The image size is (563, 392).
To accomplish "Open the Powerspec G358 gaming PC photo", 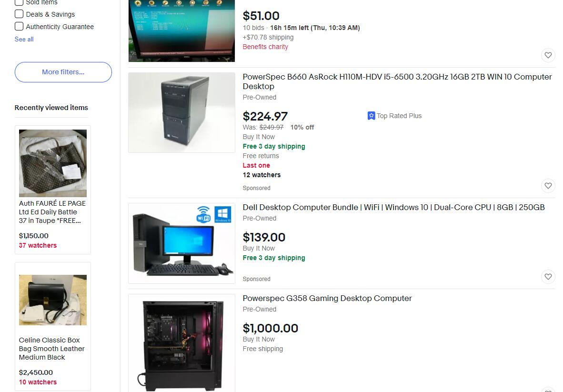I will 181,343.
